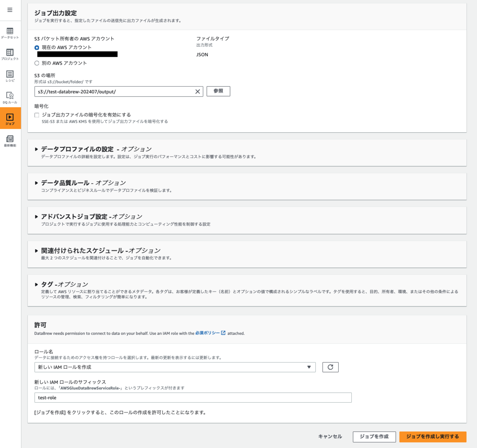Screen dimensions: 477x448
Task: Click ジョブを作成し実行する button
Action: [x=432, y=436]
